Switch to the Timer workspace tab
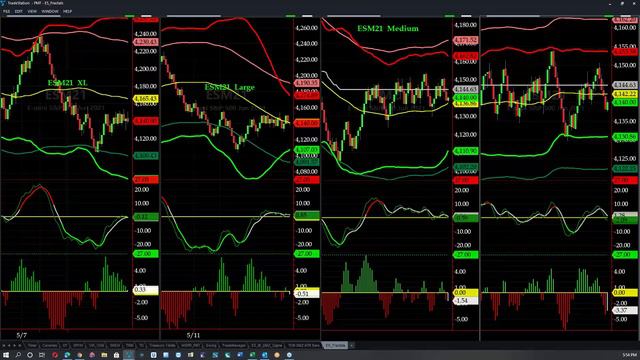 (x=32, y=345)
